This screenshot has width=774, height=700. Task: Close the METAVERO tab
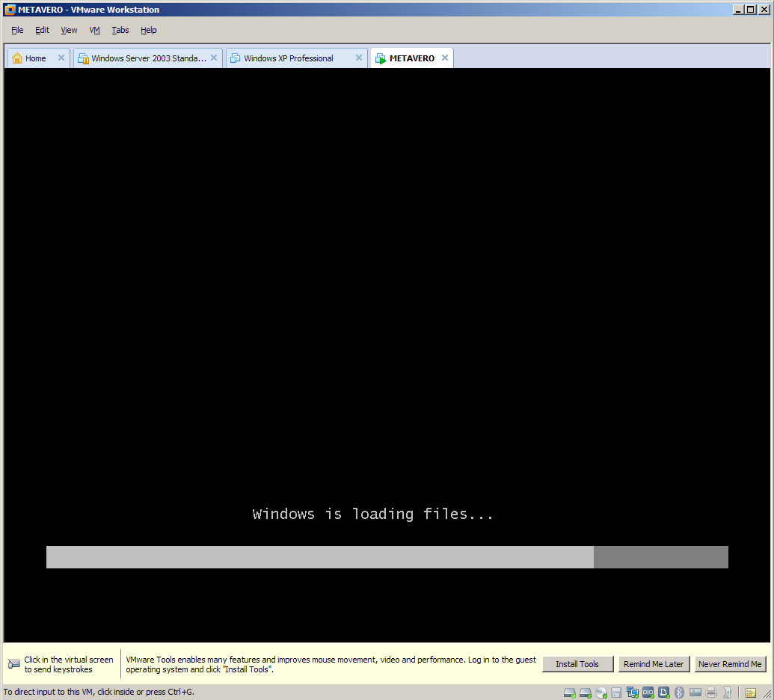click(x=445, y=58)
